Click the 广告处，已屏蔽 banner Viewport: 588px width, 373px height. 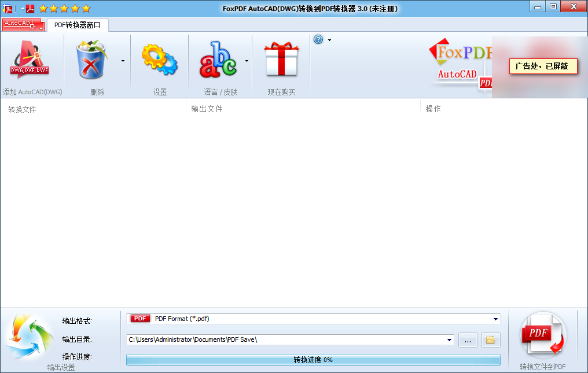pos(542,67)
